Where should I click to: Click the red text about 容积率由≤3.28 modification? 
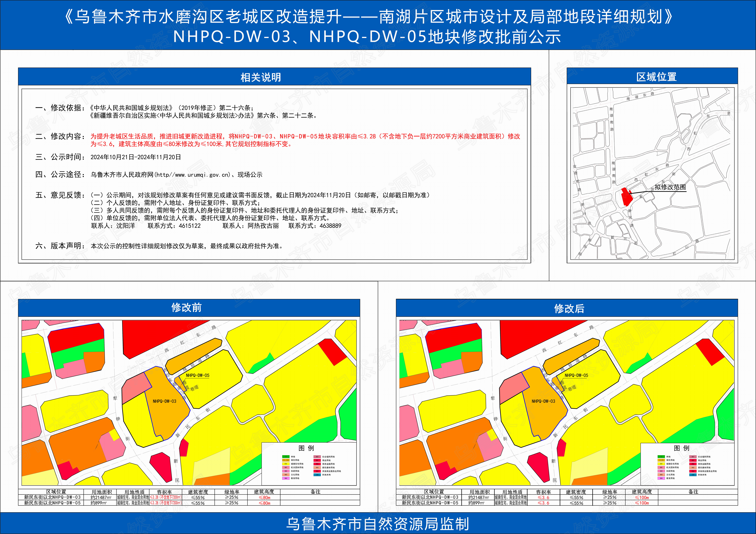coord(305,136)
